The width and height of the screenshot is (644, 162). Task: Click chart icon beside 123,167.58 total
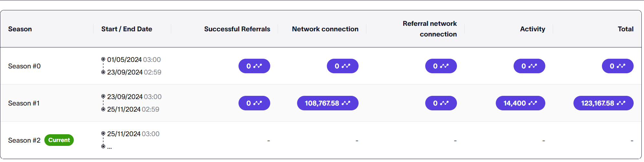click(x=621, y=103)
